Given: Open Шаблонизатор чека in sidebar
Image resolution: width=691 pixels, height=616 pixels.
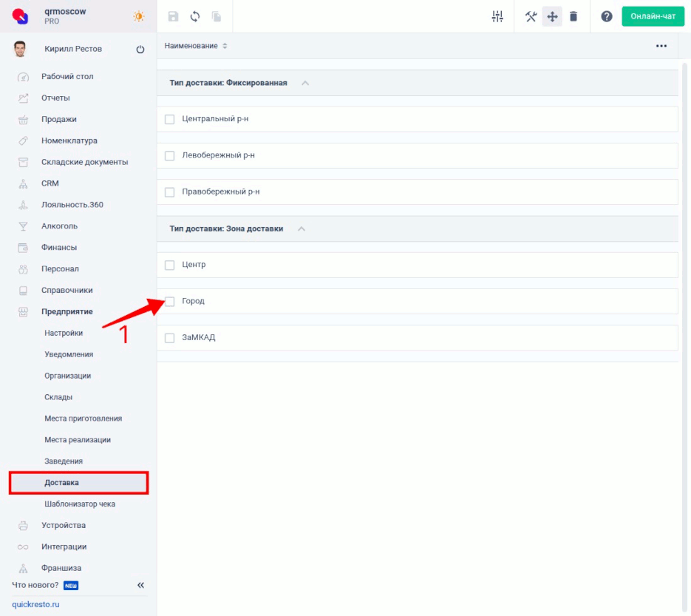Looking at the screenshot, I should (80, 504).
